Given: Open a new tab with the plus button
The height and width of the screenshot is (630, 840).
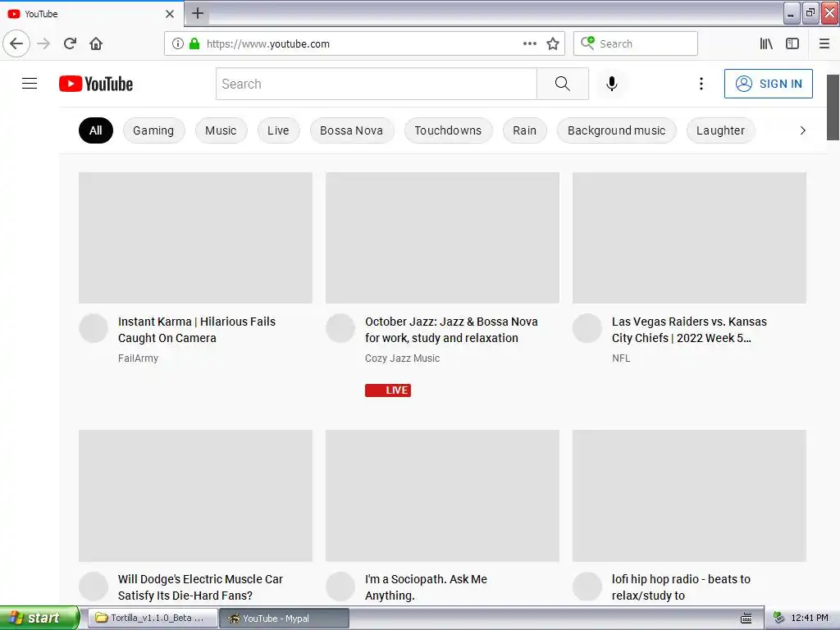Looking at the screenshot, I should (x=198, y=13).
